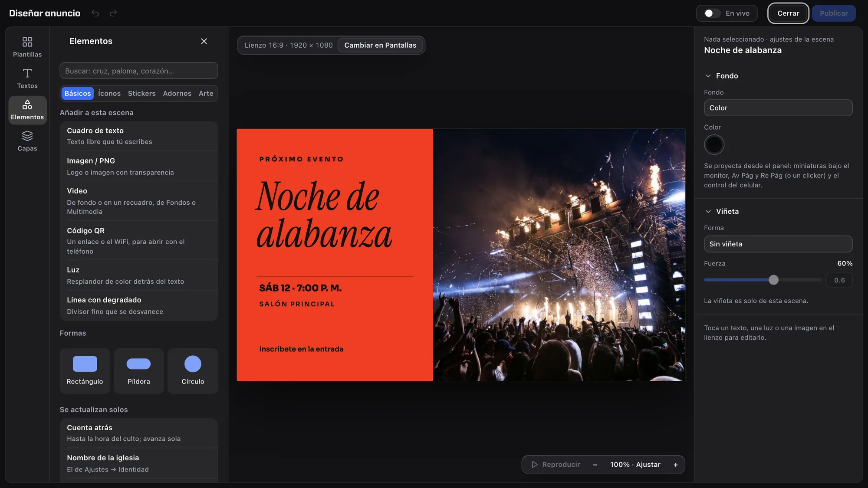
Task: Select the Elementos sidebar panel
Action: 27,110
